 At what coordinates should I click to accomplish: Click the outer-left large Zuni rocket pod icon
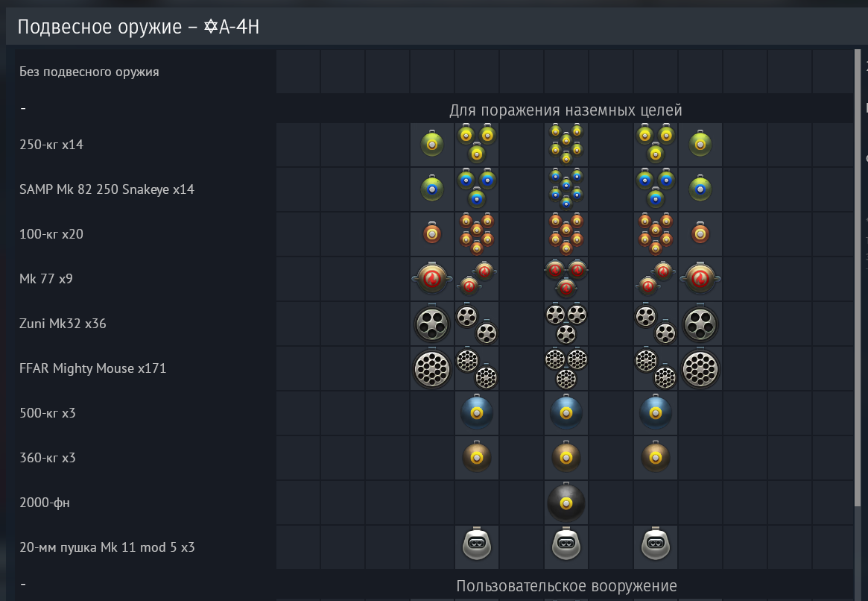coord(432,324)
